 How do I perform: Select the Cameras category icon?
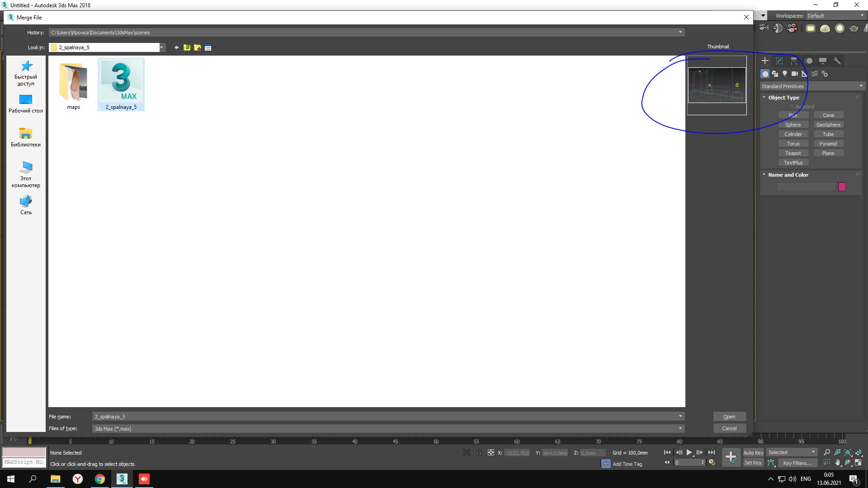click(x=795, y=74)
